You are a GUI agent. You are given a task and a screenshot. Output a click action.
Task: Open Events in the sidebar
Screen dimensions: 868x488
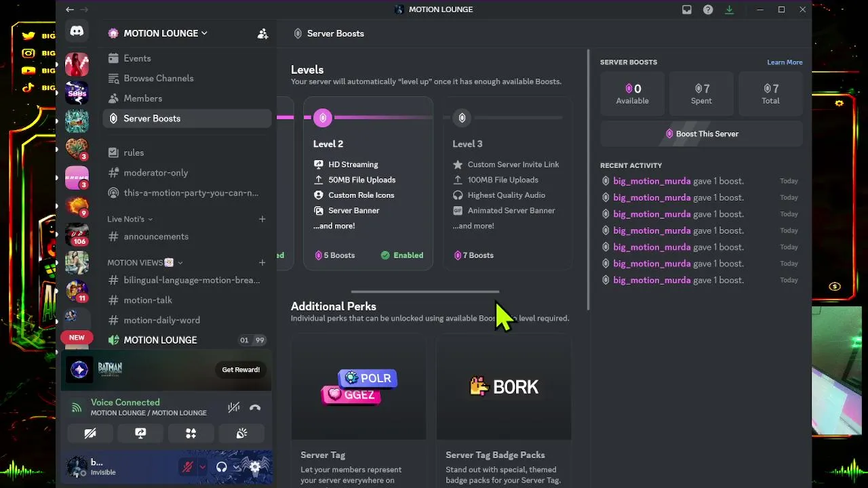pos(187,58)
